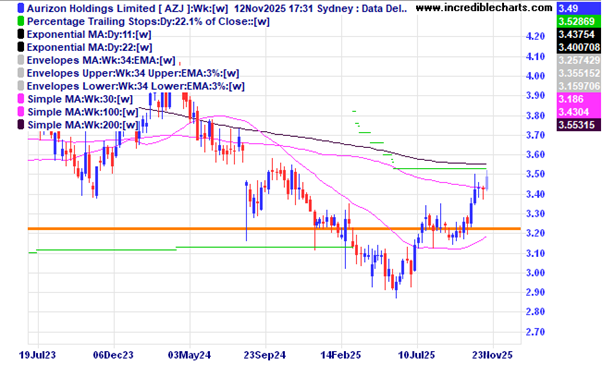Click the Aurizon Holdings Limited blue legend swatch
This screenshot has width=602, height=365.
coord(21,8)
